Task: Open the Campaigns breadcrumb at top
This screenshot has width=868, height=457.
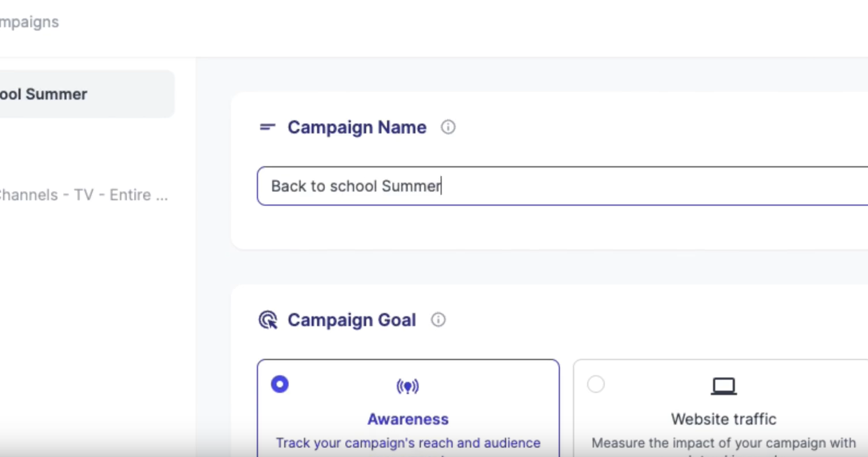Action: [29, 22]
